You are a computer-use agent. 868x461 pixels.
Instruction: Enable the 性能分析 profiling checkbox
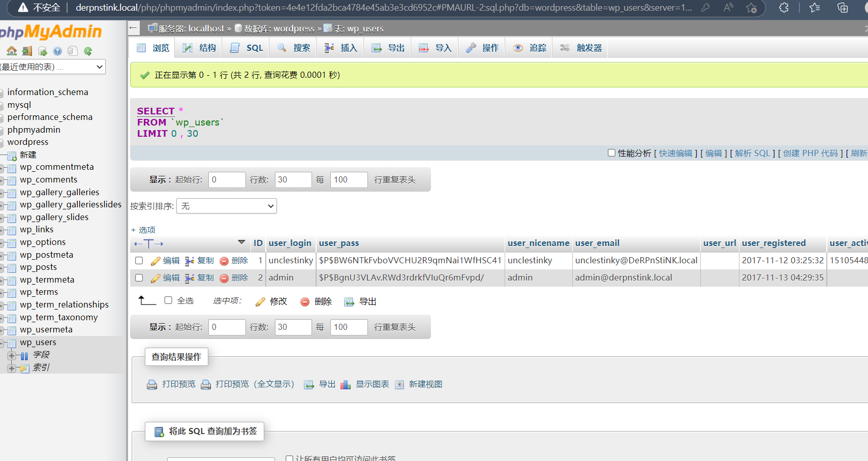click(612, 153)
